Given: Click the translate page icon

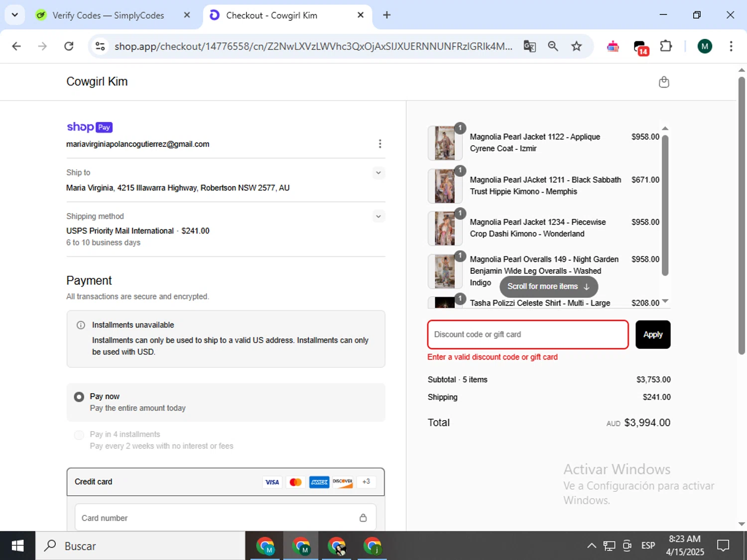Looking at the screenshot, I should pyautogui.click(x=529, y=46).
